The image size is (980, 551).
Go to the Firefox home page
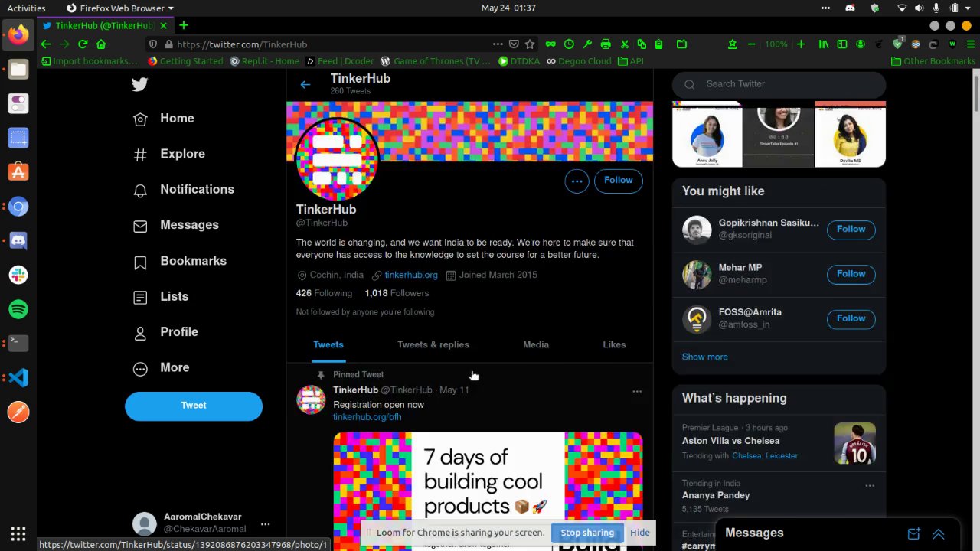101,44
